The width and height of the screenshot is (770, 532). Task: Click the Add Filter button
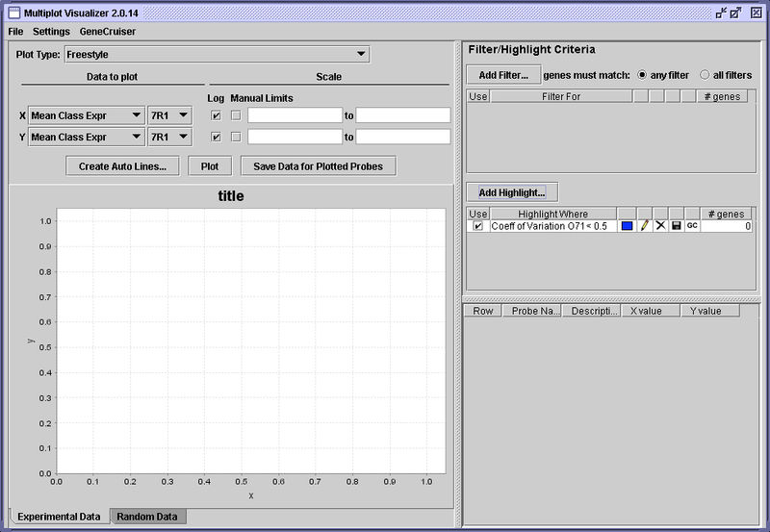coord(503,75)
